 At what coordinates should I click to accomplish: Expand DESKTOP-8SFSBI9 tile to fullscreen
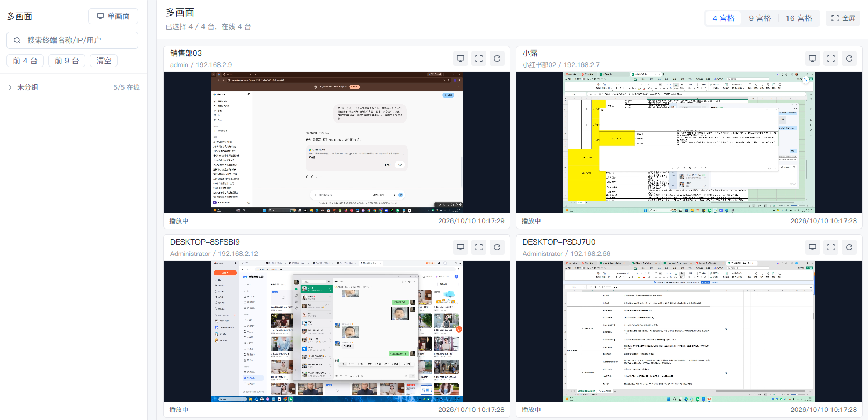tap(479, 247)
